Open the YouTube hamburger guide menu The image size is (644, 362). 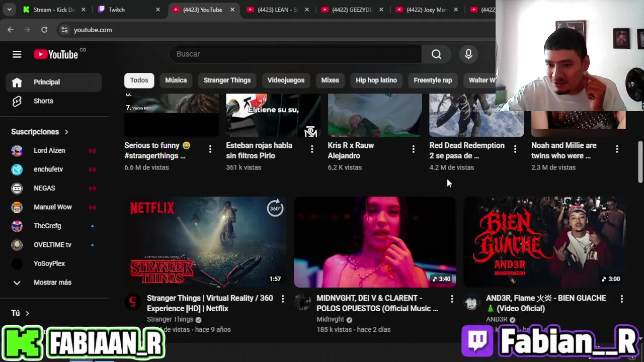[x=17, y=54]
